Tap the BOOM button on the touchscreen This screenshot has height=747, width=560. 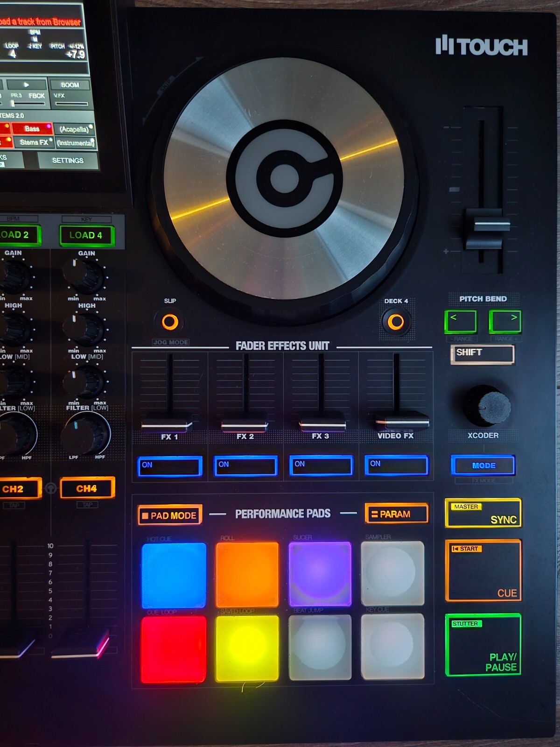pyautogui.click(x=70, y=85)
